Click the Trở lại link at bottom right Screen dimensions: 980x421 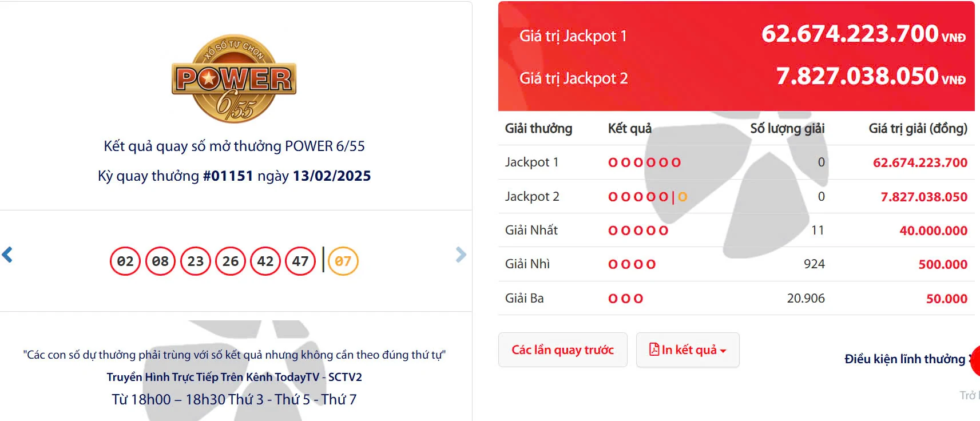point(971,395)
